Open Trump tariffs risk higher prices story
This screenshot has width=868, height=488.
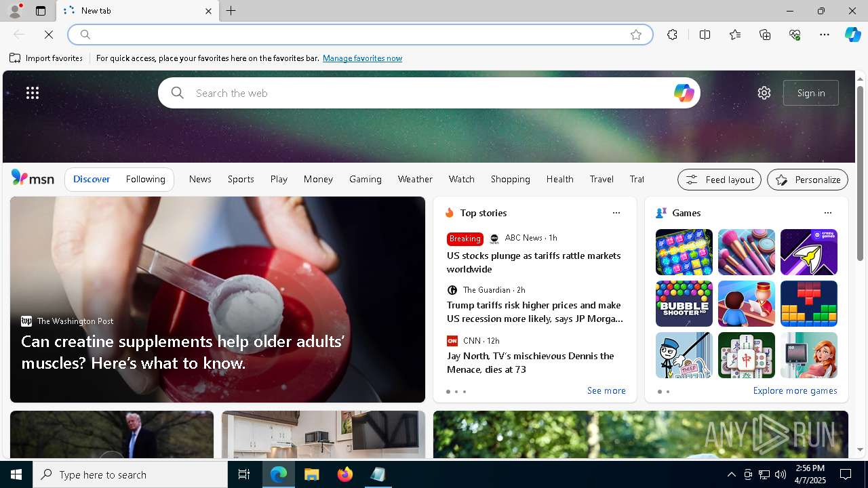[x=535, y=312]
